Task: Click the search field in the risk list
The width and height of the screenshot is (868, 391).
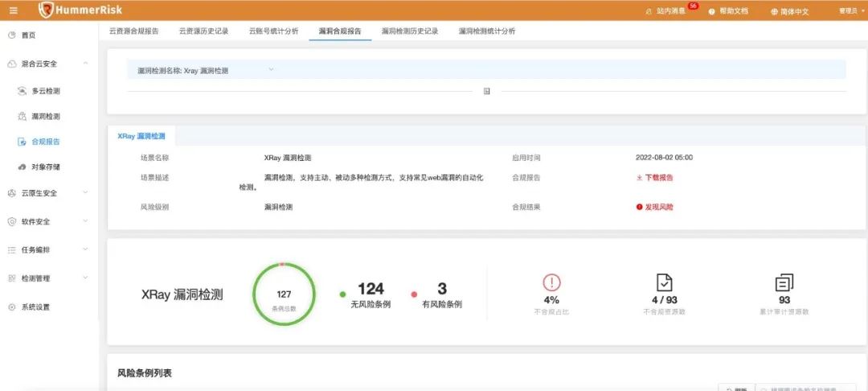Action: point(805,387)
